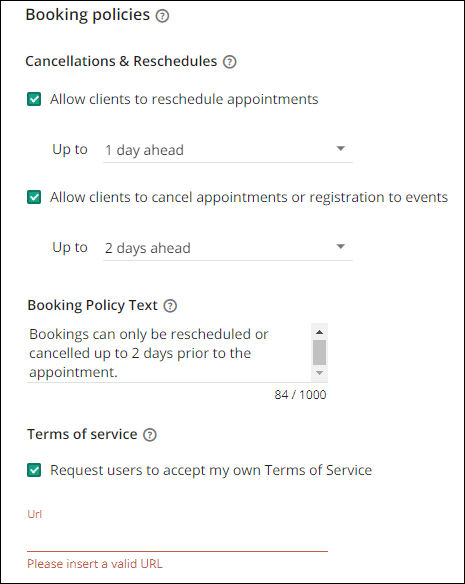Screen dimensions: 465x584
Task: Click the arrow of the reschedule limit dropdown
Action: (341, 149)
